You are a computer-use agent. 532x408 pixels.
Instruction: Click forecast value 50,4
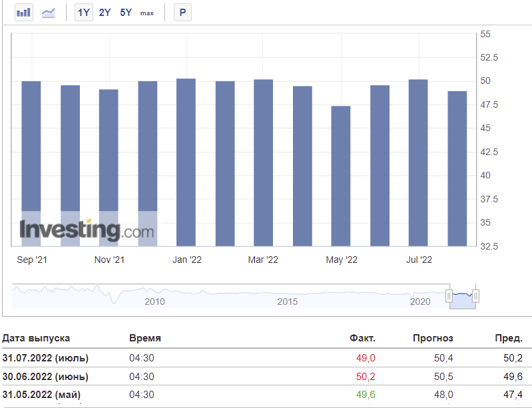click(443, 358)
